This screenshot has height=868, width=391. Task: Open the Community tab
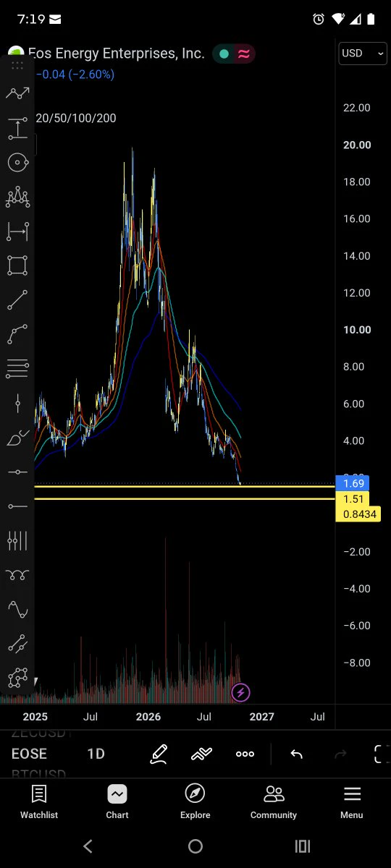274,802
